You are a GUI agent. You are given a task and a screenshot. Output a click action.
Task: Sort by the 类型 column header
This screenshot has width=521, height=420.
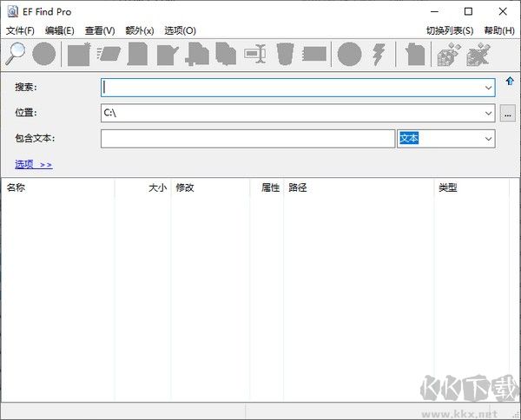(472, 187)
